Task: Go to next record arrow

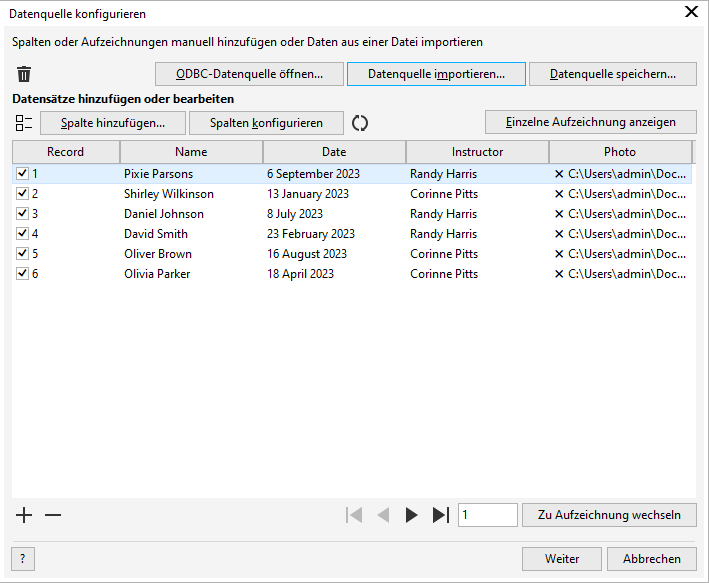Action: point(411,515)
